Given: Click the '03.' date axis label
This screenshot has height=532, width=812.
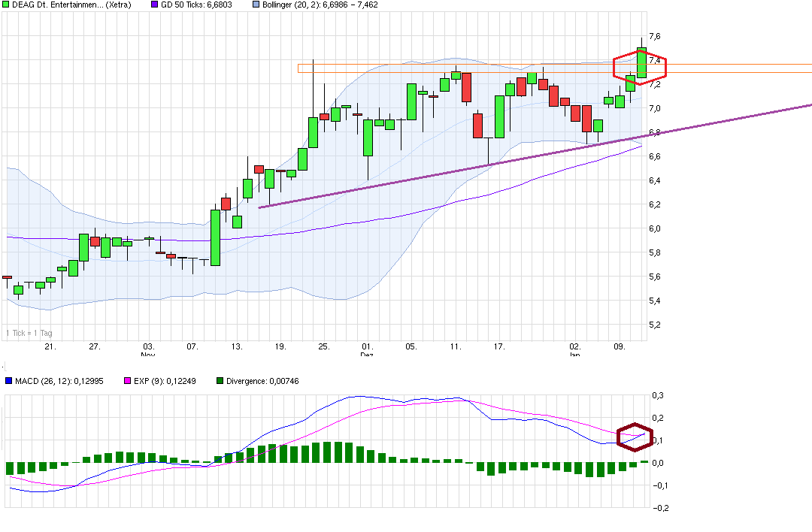Looking at the screenshot, I should pyautogui.click(x=149, y=346).
